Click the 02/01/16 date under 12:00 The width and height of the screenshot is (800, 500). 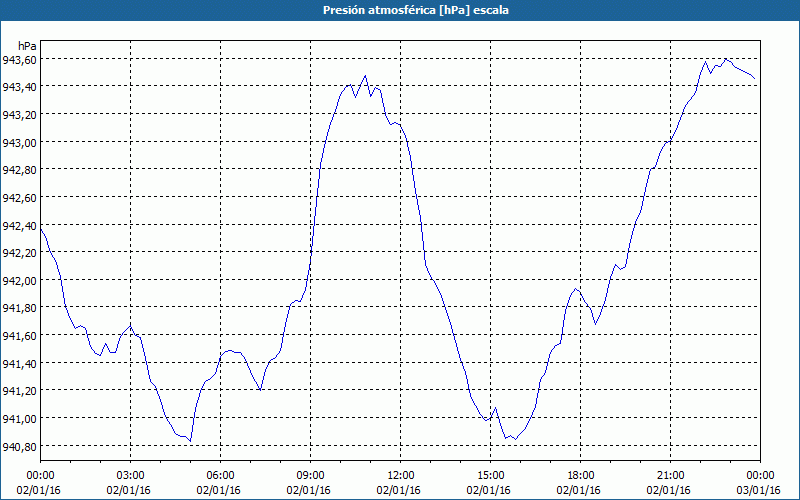(x=398, y=490)
